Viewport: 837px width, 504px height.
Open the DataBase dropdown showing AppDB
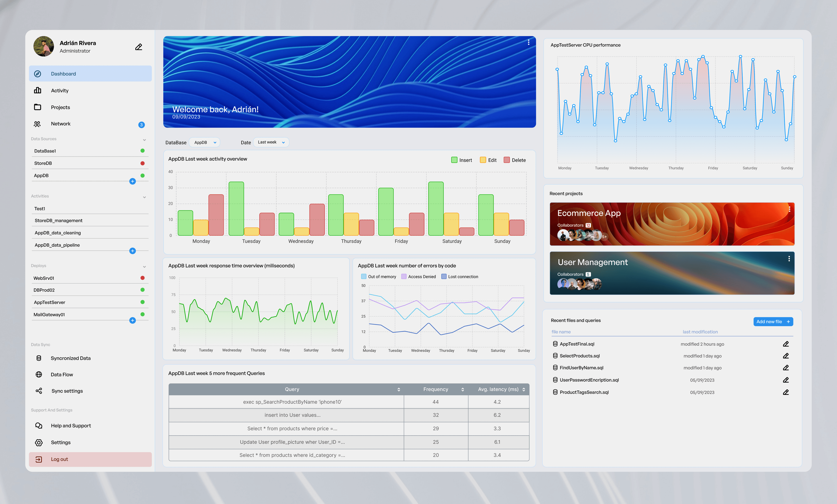[204, 142]
